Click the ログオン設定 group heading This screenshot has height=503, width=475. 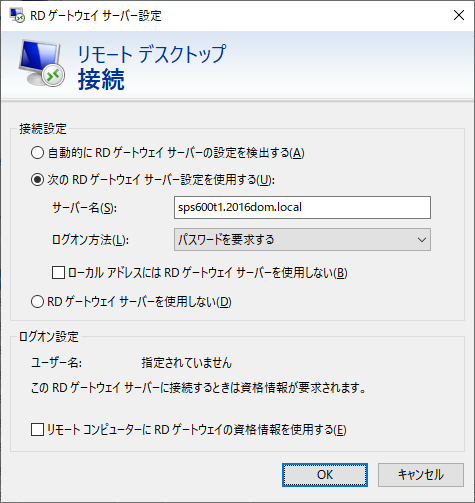[x=49, y=337]
